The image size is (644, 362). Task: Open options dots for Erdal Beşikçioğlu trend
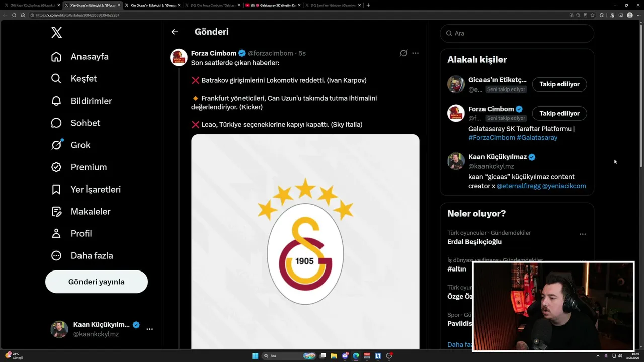(583, 234)
